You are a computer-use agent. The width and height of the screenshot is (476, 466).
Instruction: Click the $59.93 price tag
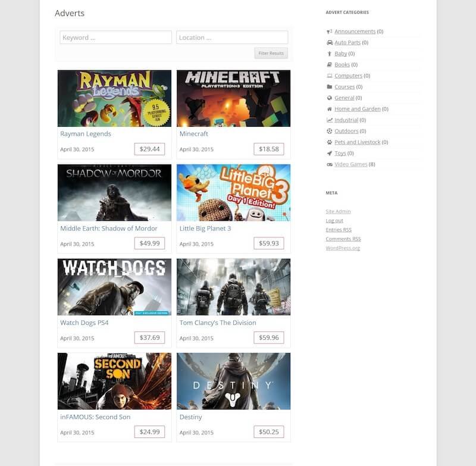coord(269,243)
